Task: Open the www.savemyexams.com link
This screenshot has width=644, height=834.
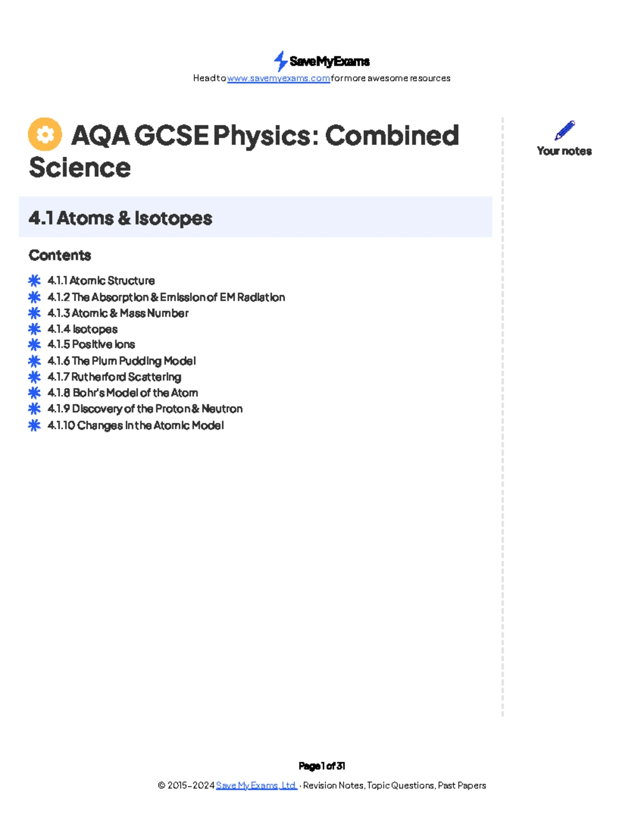Action: coord(279,78)
